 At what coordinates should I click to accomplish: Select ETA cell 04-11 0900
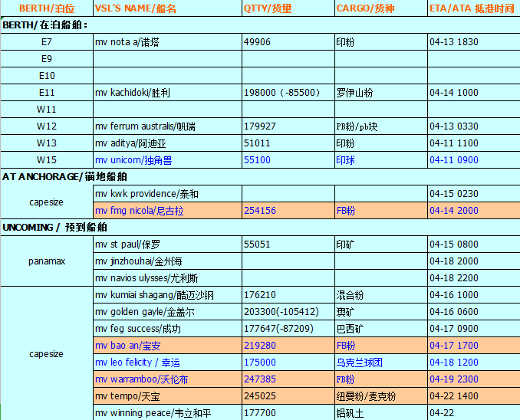pos(474,160)
